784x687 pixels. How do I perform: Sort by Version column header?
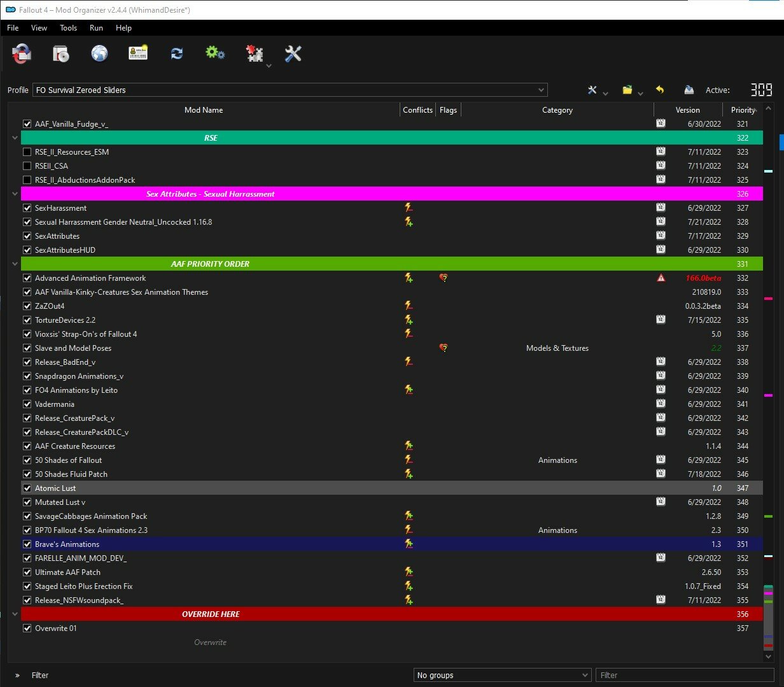(x=687, y=110)
